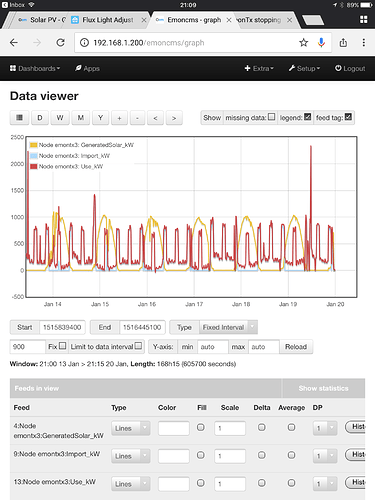Screen dimensions: 375x500
Task: Toggle the feed list sidebar icon
Action: click(x=20, y=118)
